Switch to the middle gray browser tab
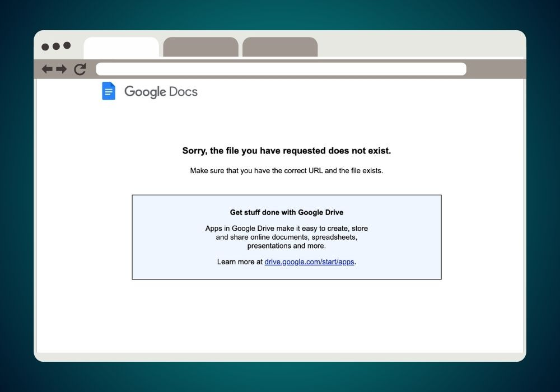The height and width of the screenshot is (392, 560). (200, 47)
